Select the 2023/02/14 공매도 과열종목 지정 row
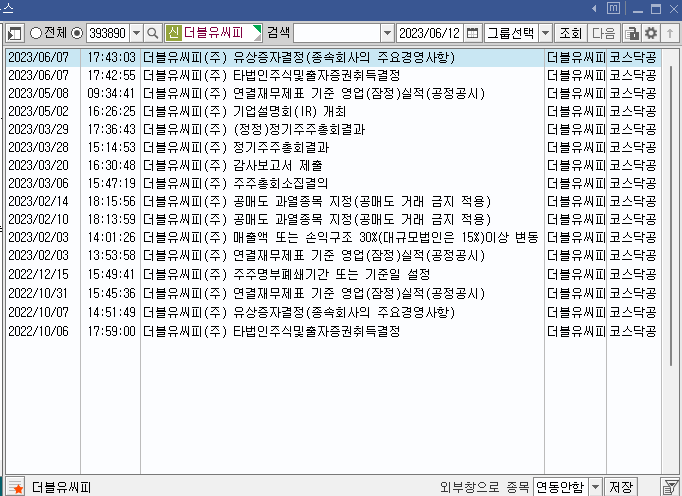This screenshot has height=496, width=682. (x=333, y=201)
